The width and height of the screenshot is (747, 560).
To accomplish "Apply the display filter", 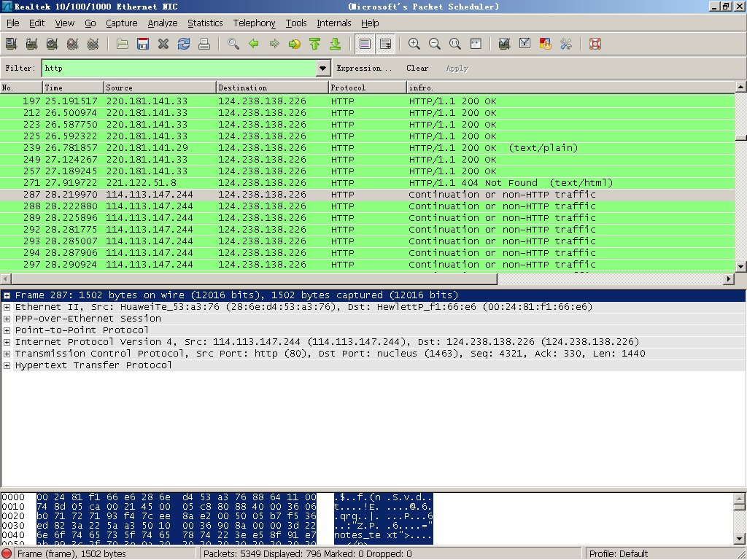I will coord(457,68).
